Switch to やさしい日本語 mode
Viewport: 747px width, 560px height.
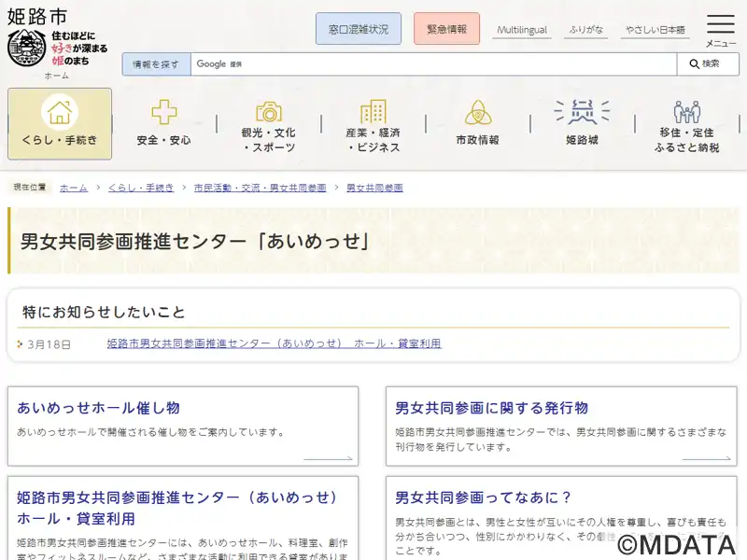coord(655,30)
